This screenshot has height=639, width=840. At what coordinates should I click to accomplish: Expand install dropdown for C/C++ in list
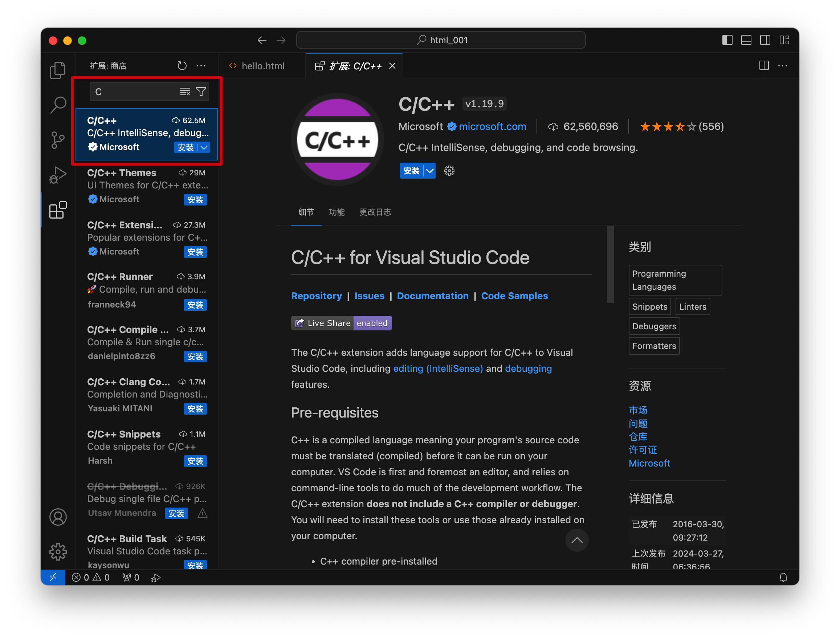point(204,147)
